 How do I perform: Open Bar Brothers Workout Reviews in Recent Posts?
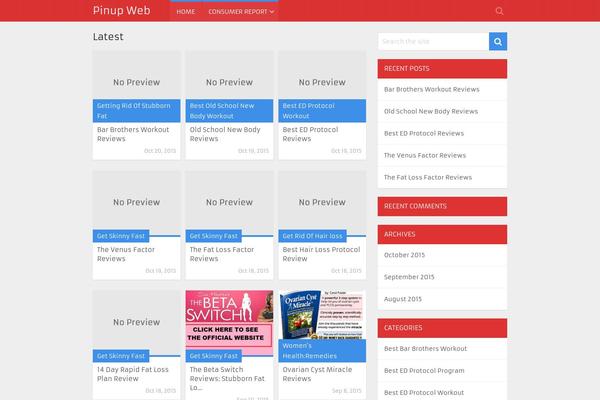point(432,90)
